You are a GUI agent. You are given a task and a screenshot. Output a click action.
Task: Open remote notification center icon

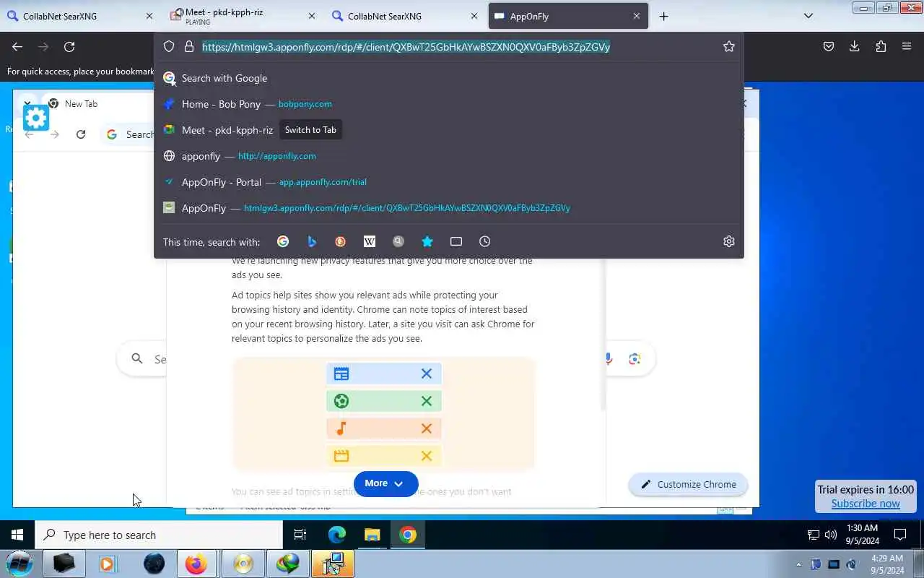[900, 535]
